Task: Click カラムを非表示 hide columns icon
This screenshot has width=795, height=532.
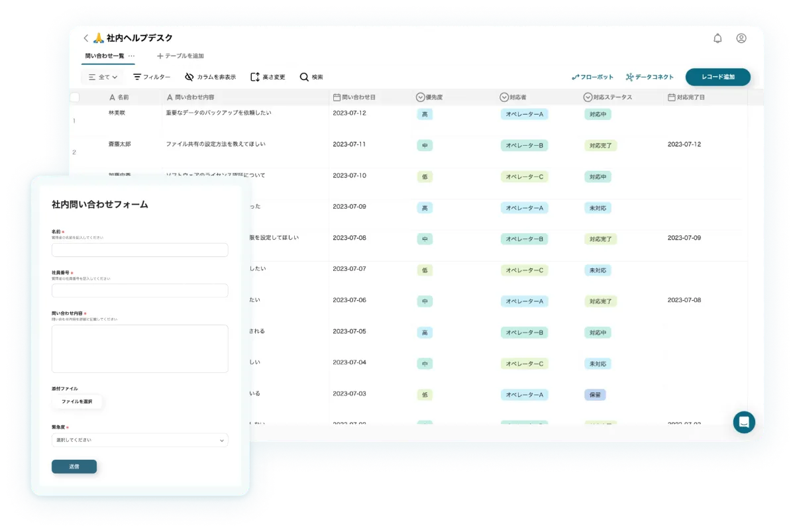Action: [x=189, y=77]
